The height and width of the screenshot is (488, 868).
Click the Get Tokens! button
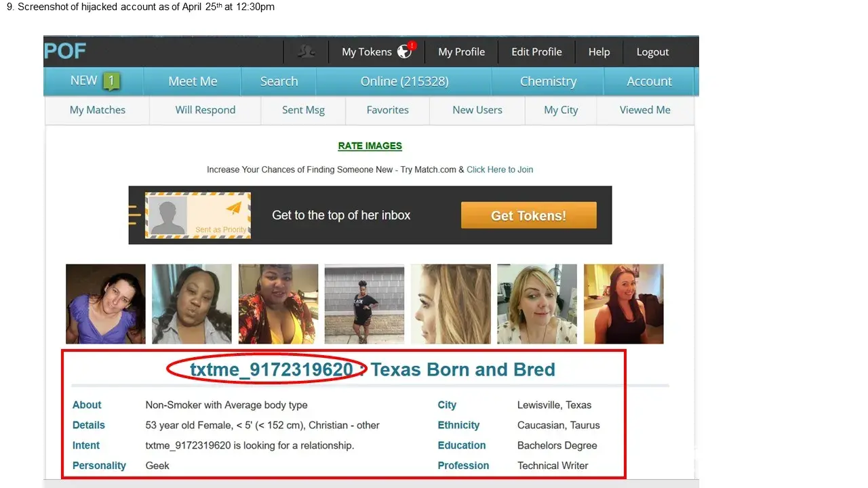pyautogui.click(x=529, y=216)
